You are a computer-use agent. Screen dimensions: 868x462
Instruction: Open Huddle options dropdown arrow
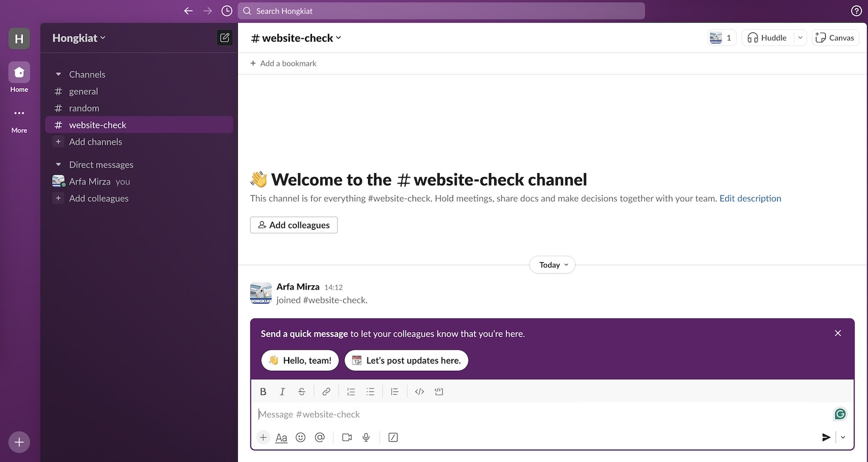point(800,38)
